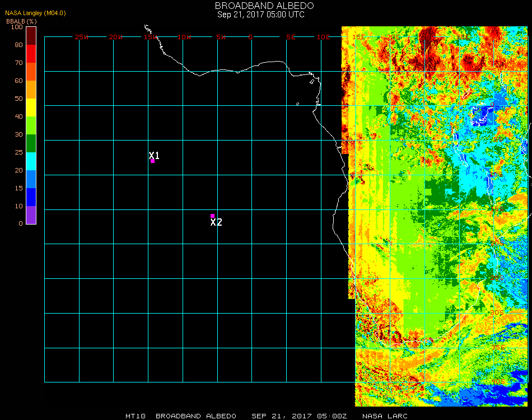Click the 25W longitude label
The height and width of the screenshot is (420, 532).
[81, 37]
